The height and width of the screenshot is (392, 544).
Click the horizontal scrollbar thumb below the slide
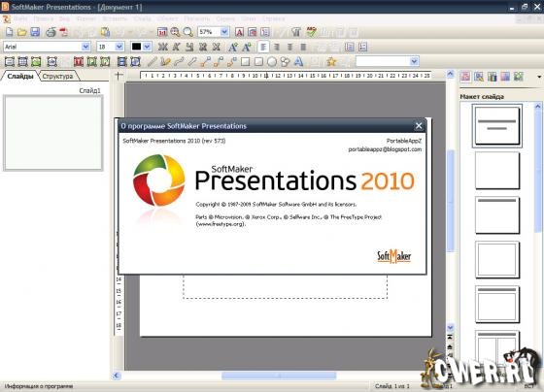(279, 376)
